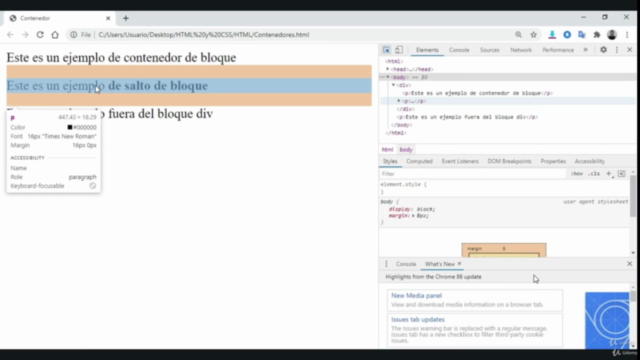Open the Issues tab updates link

click(x=418, y=320)
